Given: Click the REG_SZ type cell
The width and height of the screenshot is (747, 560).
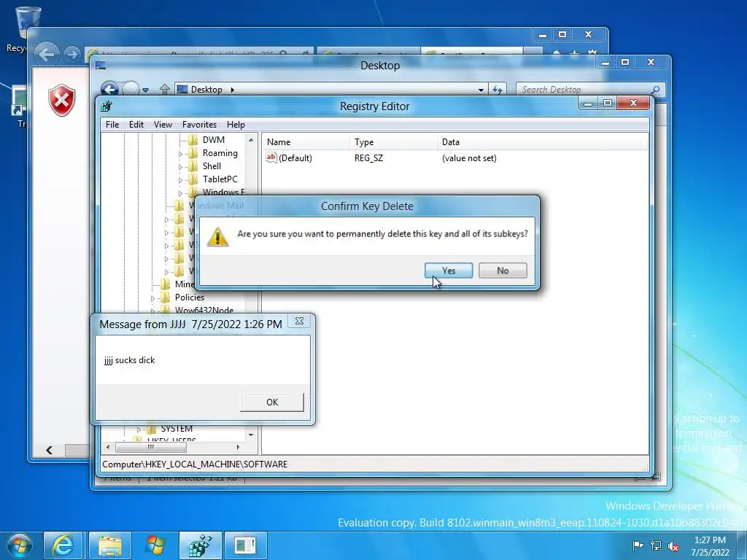Looking at the screenshot, I should 368,158.
